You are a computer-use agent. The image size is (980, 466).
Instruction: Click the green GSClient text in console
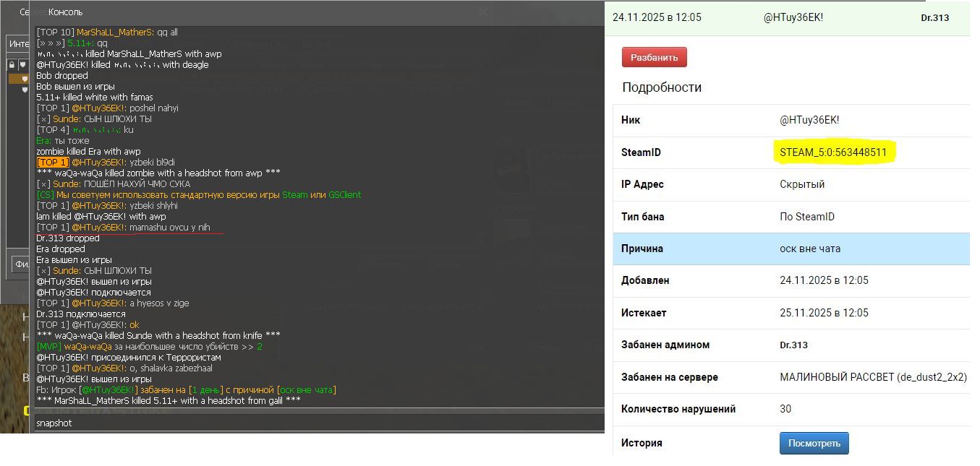point(344,195)
